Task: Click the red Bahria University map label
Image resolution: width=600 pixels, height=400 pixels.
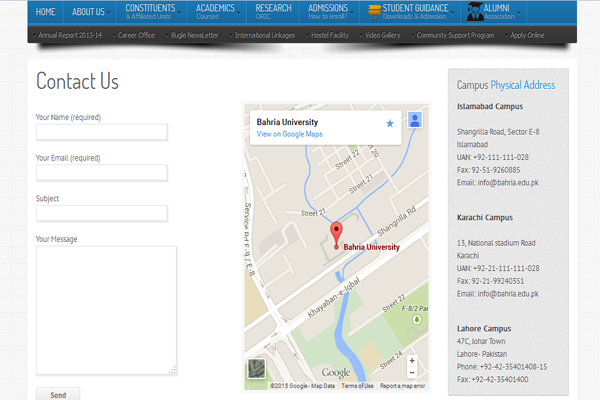Action: 371,247
